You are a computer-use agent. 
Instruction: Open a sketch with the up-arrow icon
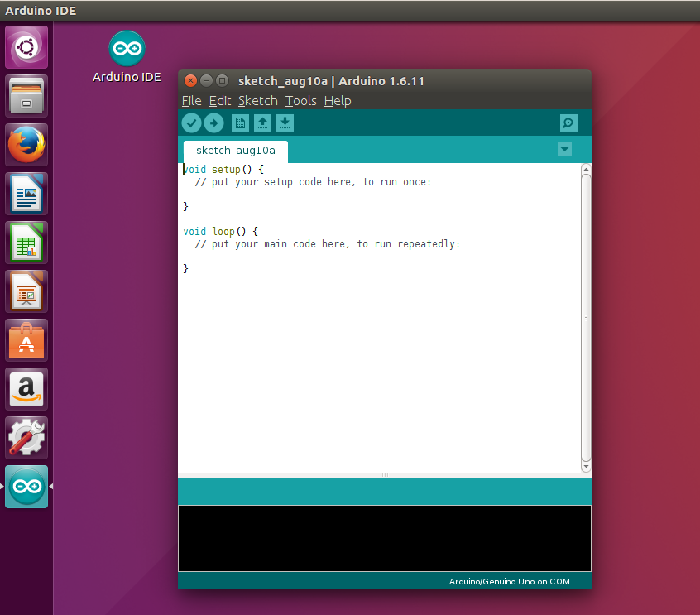click(262, 123)
